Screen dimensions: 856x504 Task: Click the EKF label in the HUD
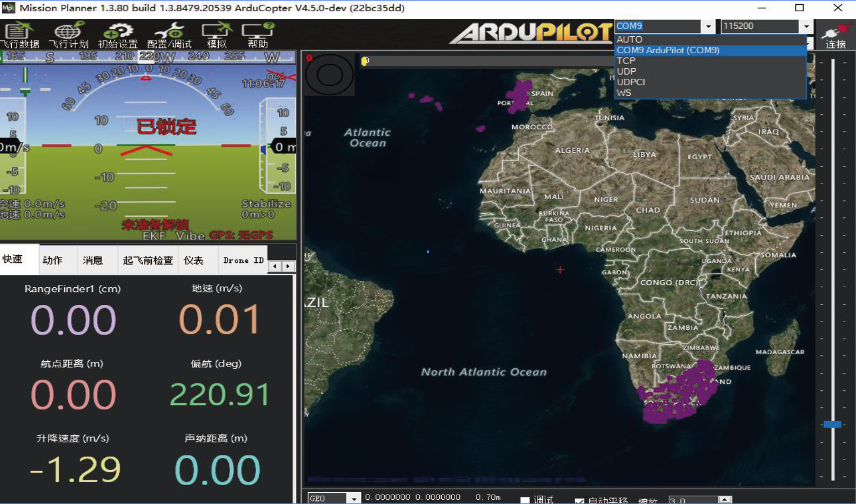tap(155, 236)
